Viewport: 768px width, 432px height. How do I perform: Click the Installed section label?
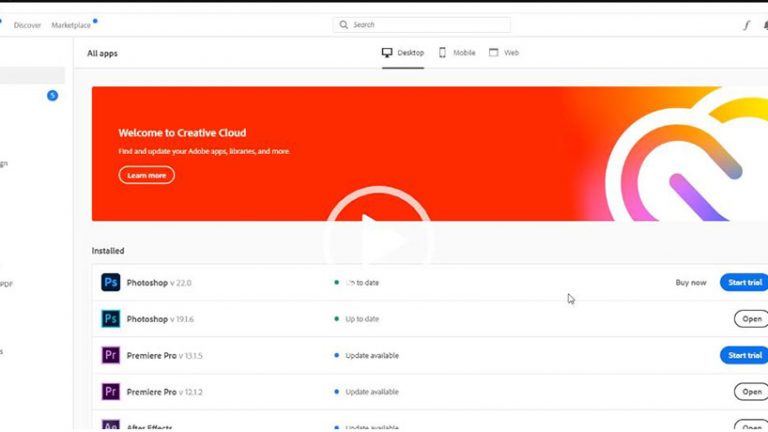click(108, 251)
